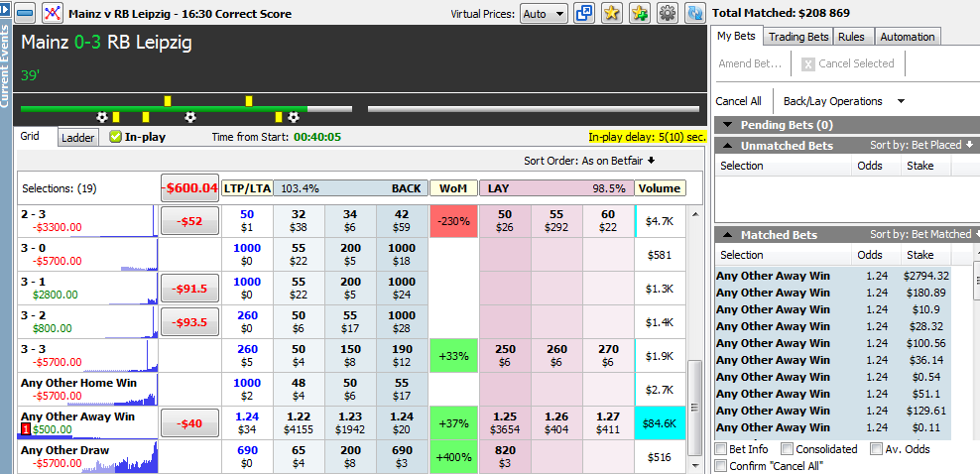Image resolution: width=980 pixels, height=474 pixels.
Task: Click the blue minus collapse button in title bar
Action: pyautogui.click(x=25, y=13)
